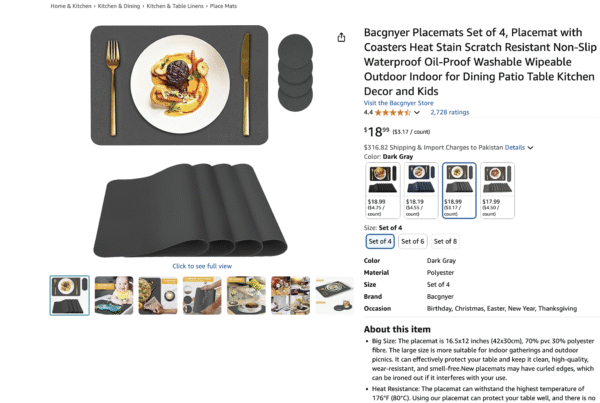Screen dimensions: 600x403
Task: Click to see full view link
Action: (x=202, y=266)
